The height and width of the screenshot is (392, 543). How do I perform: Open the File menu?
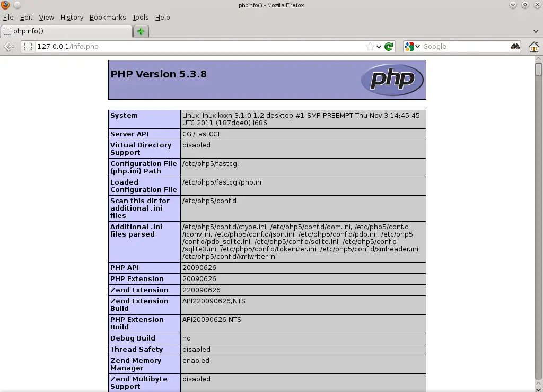pos(8,18)
